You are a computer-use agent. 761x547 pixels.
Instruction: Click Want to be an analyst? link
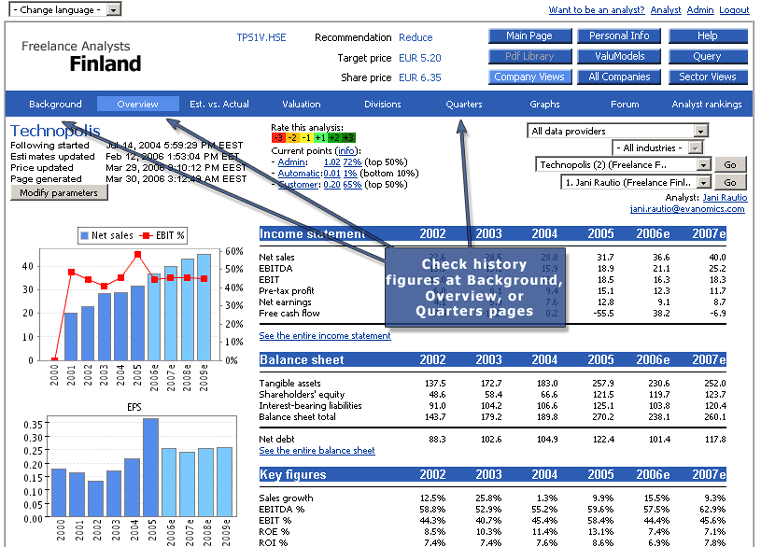coord(596,10)
